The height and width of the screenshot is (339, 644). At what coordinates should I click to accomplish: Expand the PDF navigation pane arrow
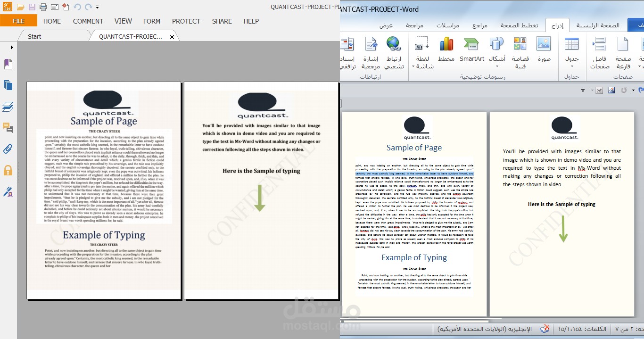coord(12,47)
